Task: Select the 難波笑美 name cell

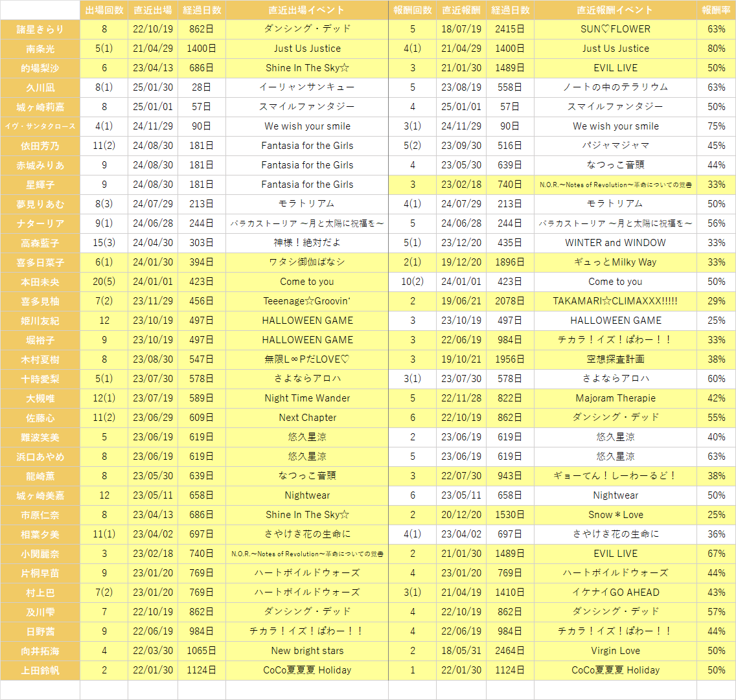Action: (40, 437)
